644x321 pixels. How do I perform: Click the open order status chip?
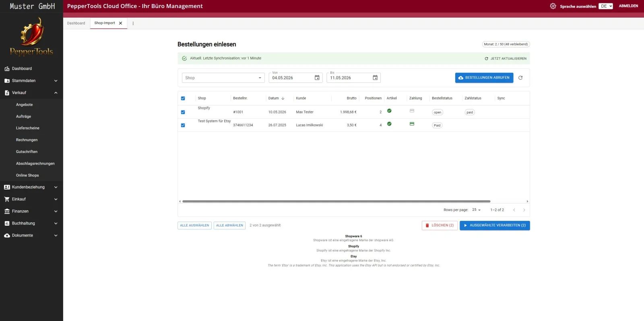point(438,112)
